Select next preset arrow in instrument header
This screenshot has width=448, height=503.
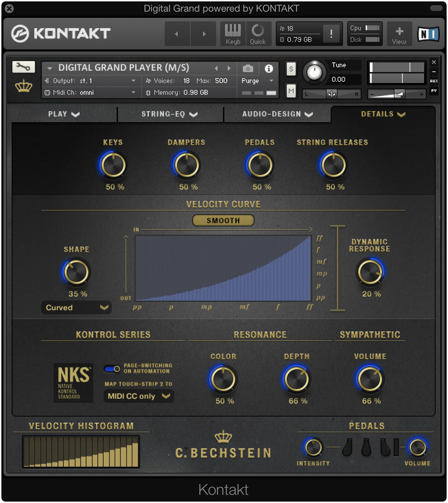[x=229, y=69]
